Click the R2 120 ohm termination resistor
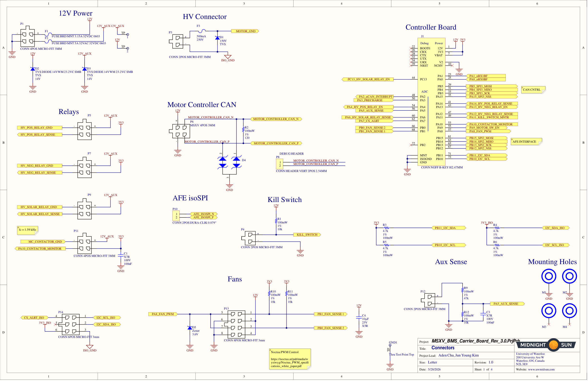The height and width of the screenshot is (381, 588). (x=243, y=130)
